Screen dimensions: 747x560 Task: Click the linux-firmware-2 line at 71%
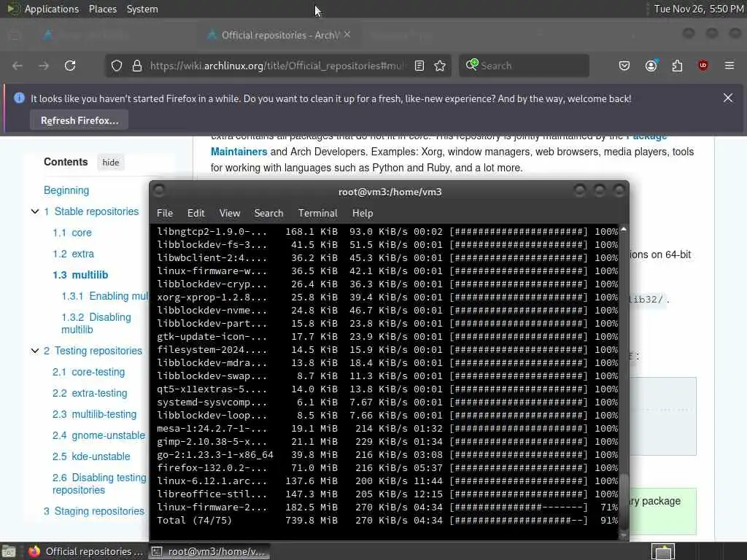point(387,507)
